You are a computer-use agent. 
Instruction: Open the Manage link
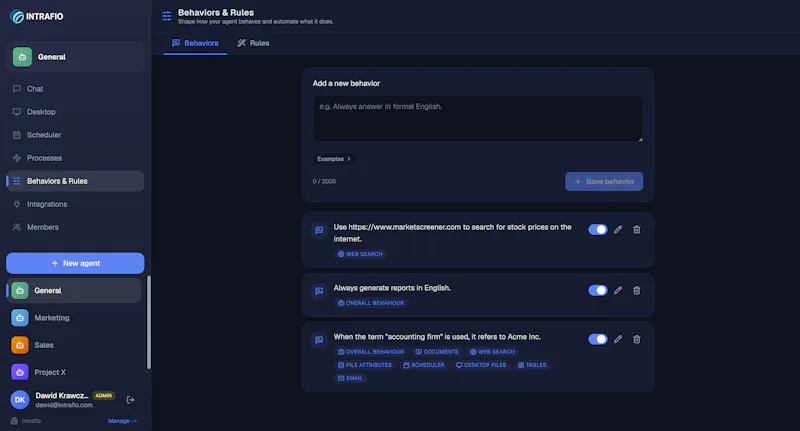[122, 421]
